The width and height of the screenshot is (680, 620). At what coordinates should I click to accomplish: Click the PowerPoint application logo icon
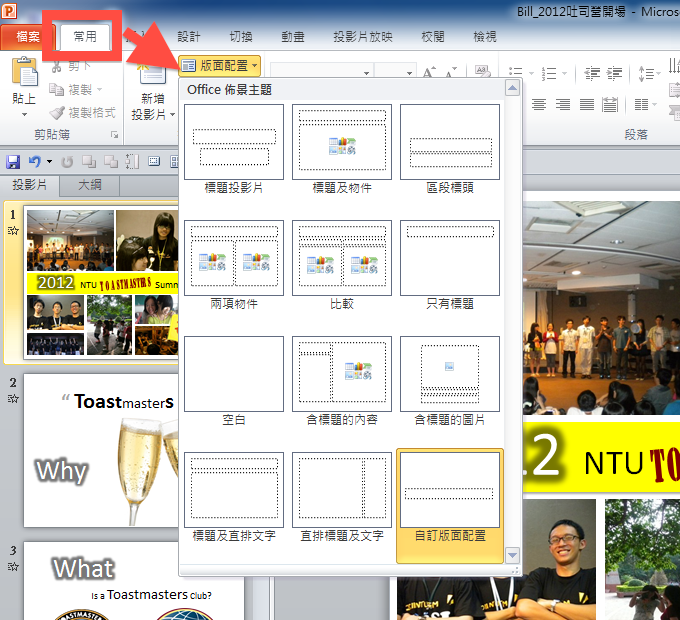coord(10,10)
